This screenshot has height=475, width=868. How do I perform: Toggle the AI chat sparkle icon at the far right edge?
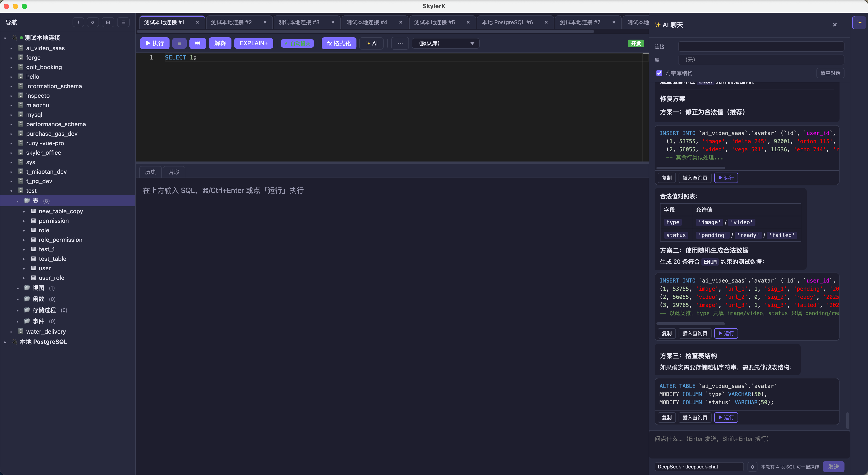click(x=859, y=23)
